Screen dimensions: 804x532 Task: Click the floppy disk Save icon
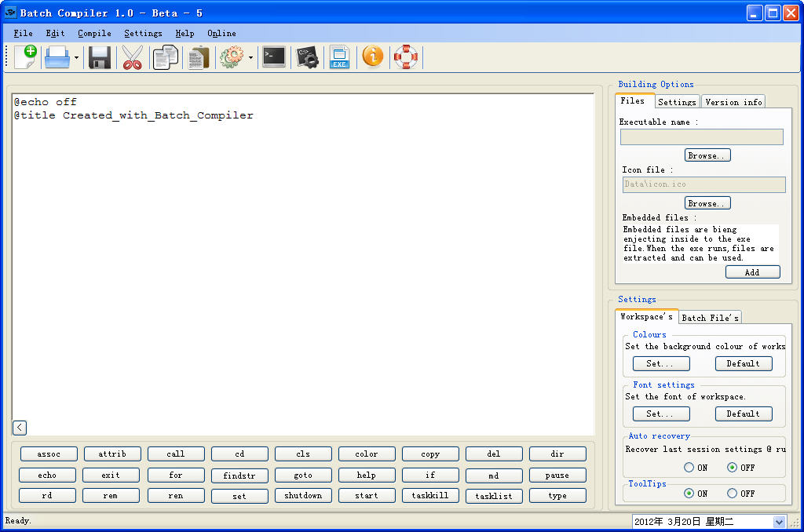[x=100, y=57]
